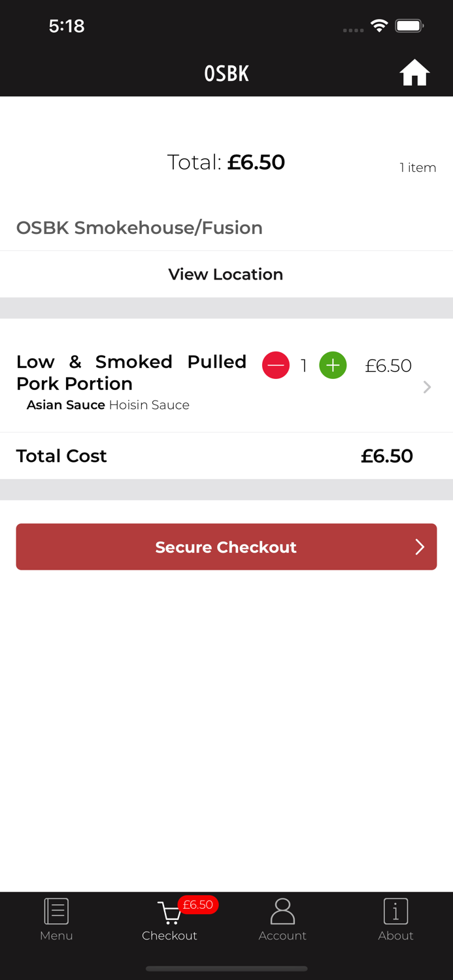Tap the About info icon
The image size is (453, 980).
click(x=395, y=910)
